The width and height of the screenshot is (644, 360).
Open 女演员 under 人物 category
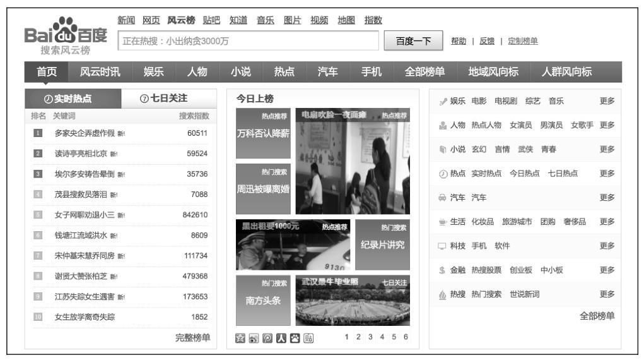521,125
